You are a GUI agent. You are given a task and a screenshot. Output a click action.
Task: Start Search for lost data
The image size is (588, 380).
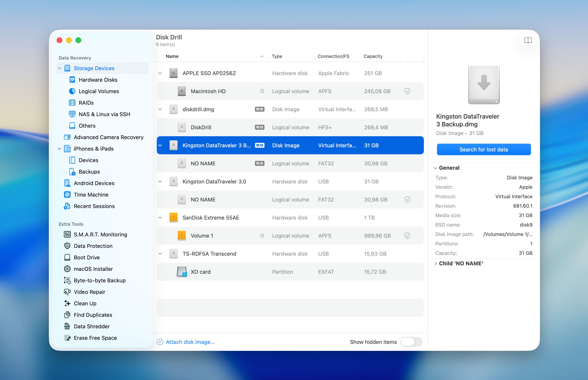click(484, 150)
